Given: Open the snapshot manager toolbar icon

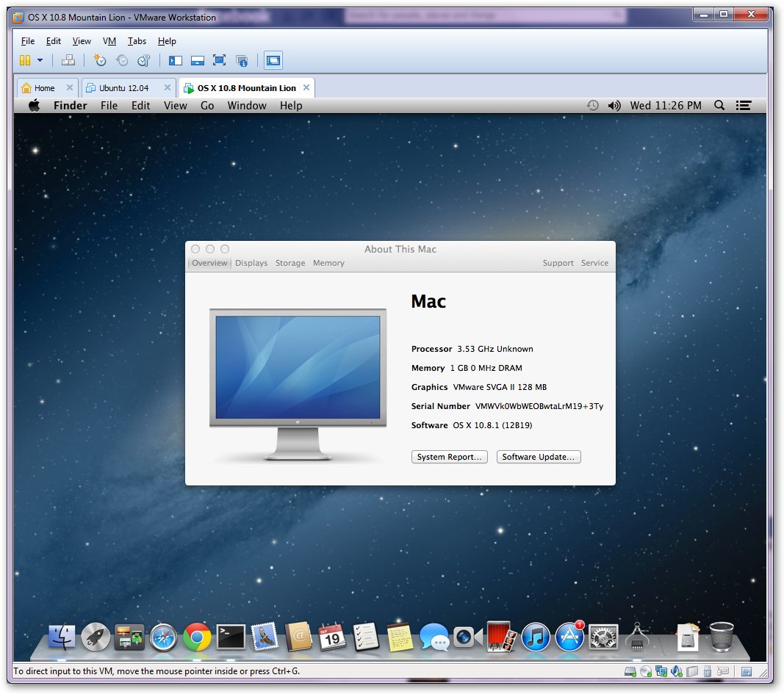Looking at the screenshot, I should [144, 60].
